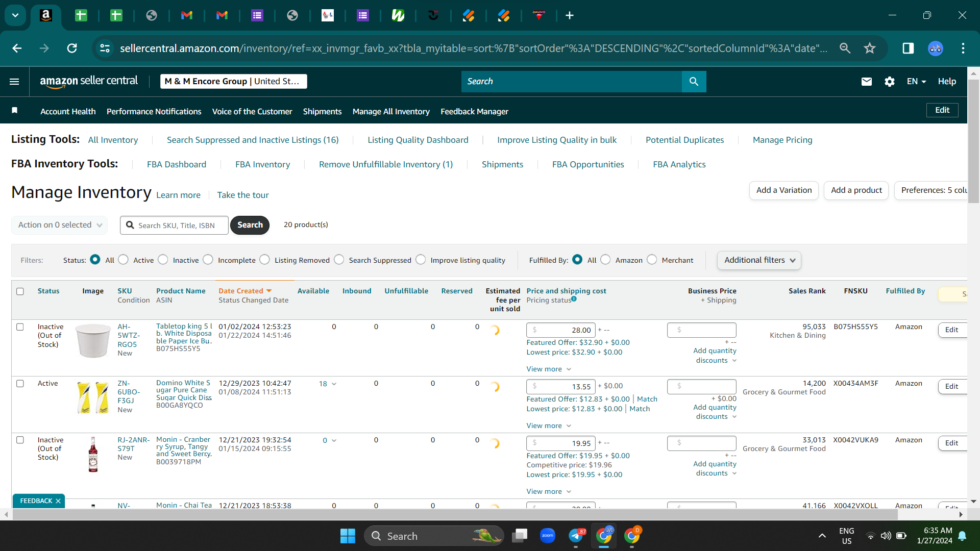The image size is (980, 551).
Task: Select the Inactive status filter radio
Action: click(163, 260)
